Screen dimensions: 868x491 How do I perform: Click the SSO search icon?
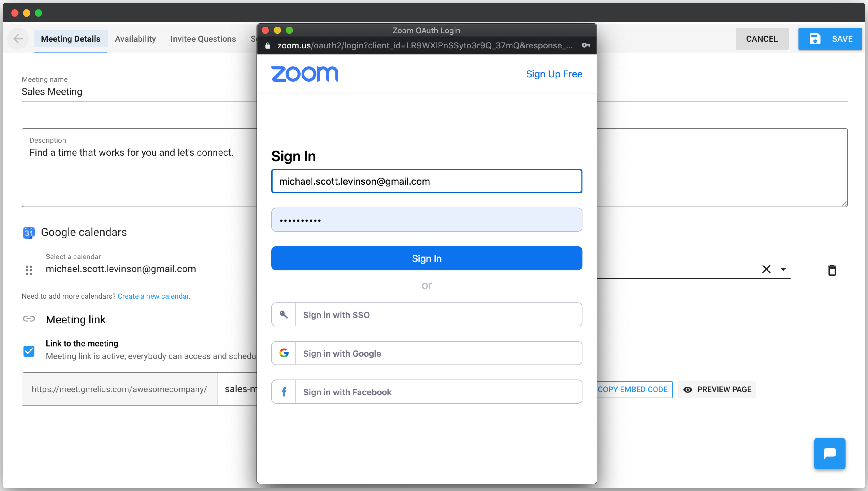click(x=284, y=314)
